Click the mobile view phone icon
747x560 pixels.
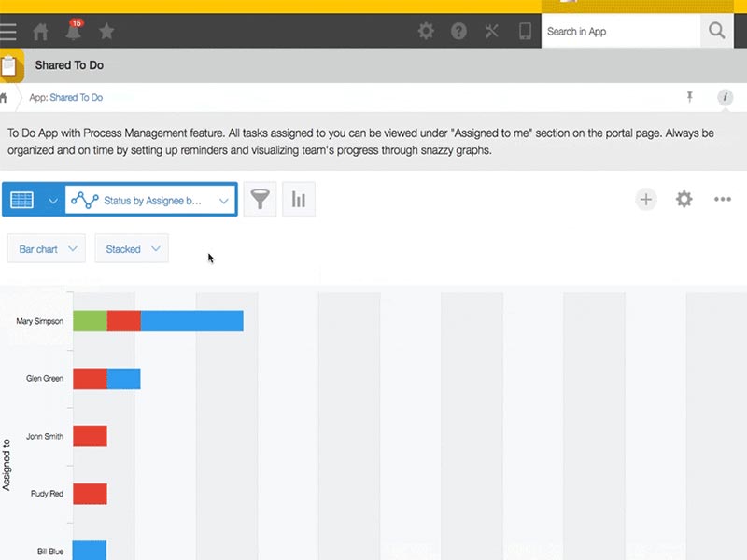(525, 32)
